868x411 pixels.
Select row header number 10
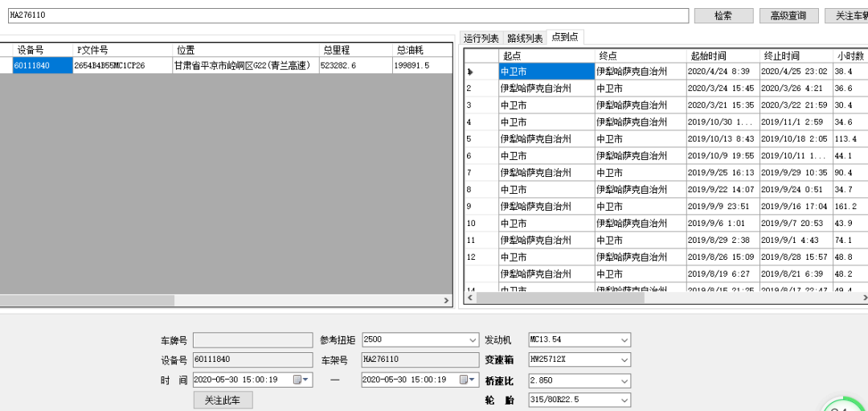(x=481, y=224)
